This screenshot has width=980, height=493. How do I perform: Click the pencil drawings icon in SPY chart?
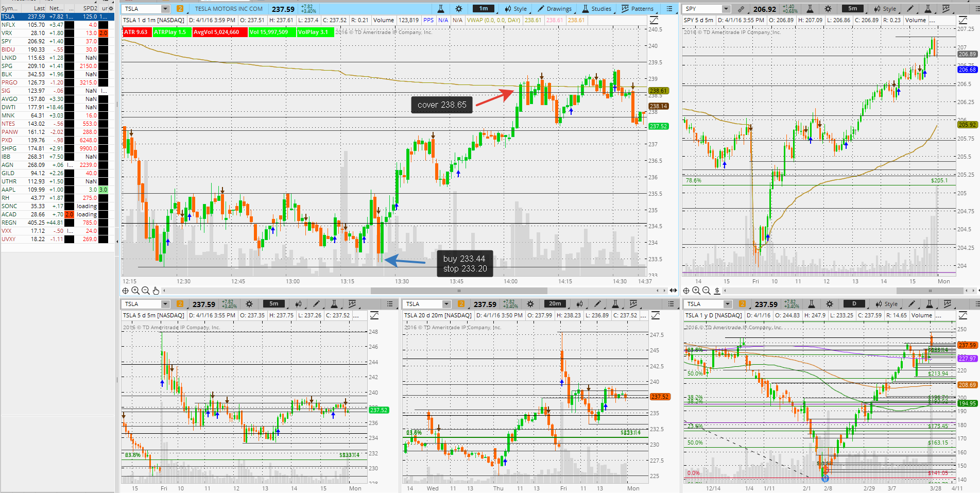(910, 9)
